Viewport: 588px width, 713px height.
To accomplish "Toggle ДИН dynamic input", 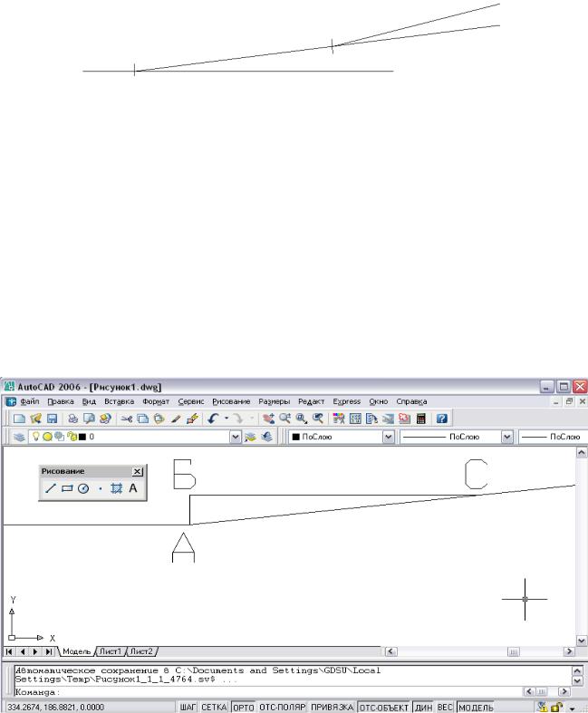I will coord(423,707).
